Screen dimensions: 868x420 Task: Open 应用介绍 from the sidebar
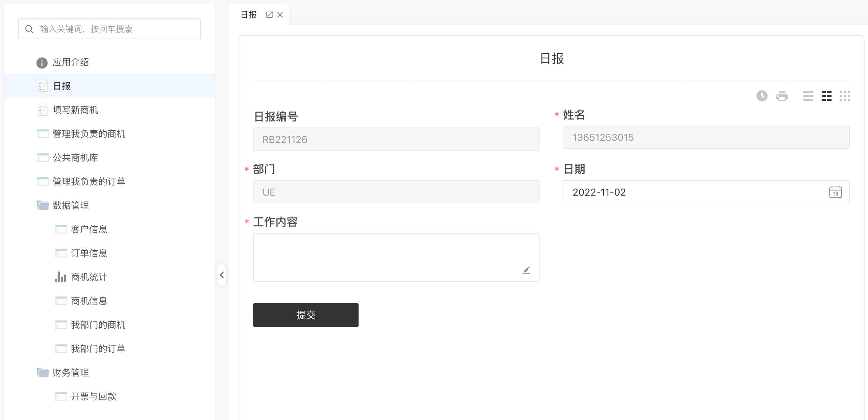[70, 62]
